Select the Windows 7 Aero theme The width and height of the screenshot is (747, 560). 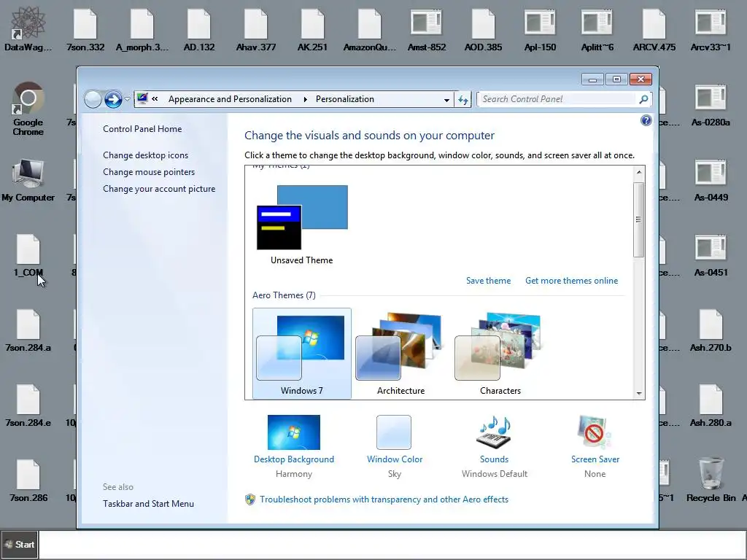point(301,354)
